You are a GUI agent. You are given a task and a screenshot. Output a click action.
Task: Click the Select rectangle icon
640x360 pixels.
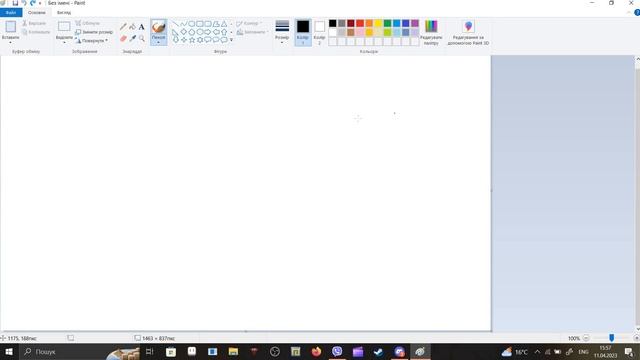64,27
